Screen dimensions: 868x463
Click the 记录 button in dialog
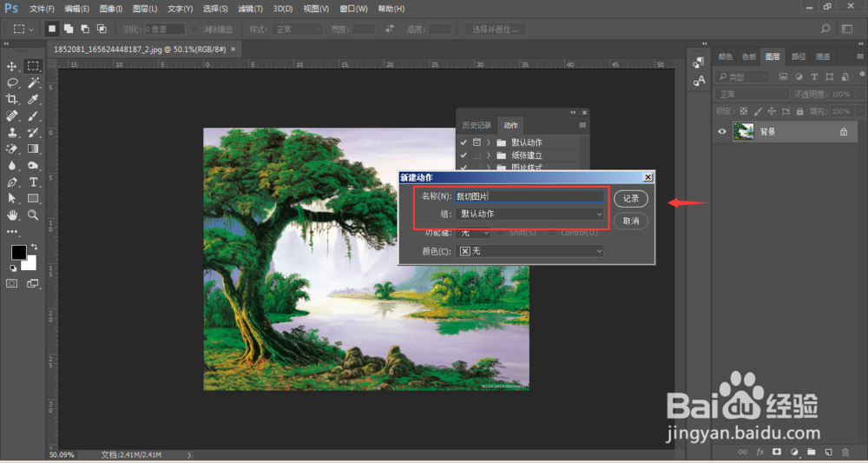[631, 199]
